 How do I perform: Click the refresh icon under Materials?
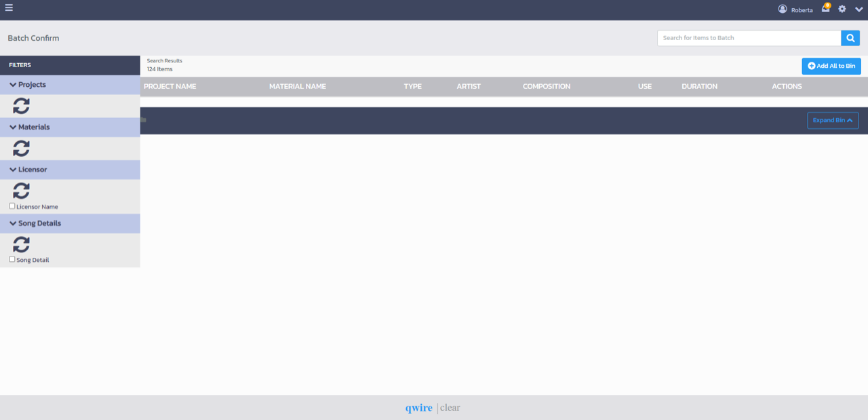(22, 149)
